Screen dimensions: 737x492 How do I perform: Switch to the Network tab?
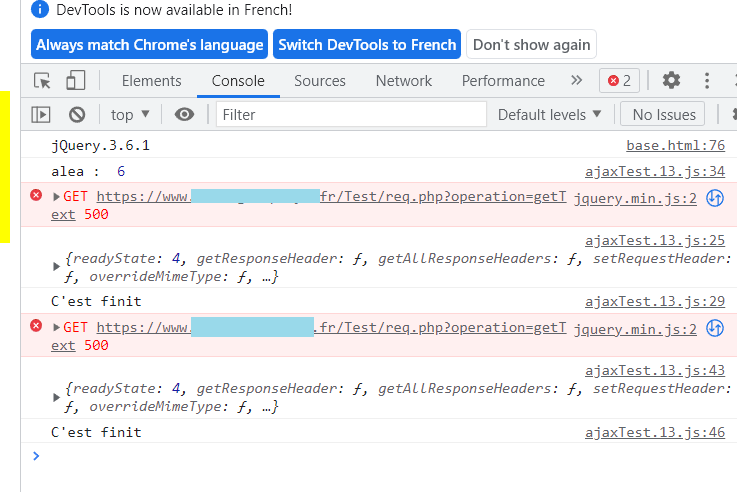coord(404,81)
